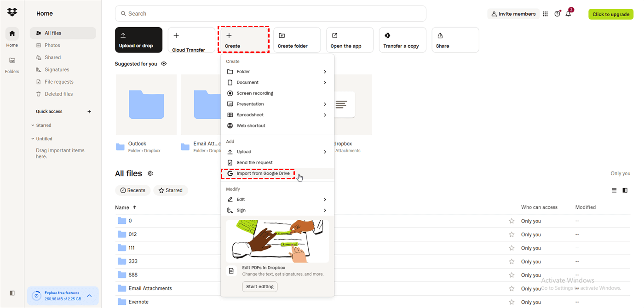Select All files in sidebar
This screenshot has height=308, width=644.
coord(63,33)
